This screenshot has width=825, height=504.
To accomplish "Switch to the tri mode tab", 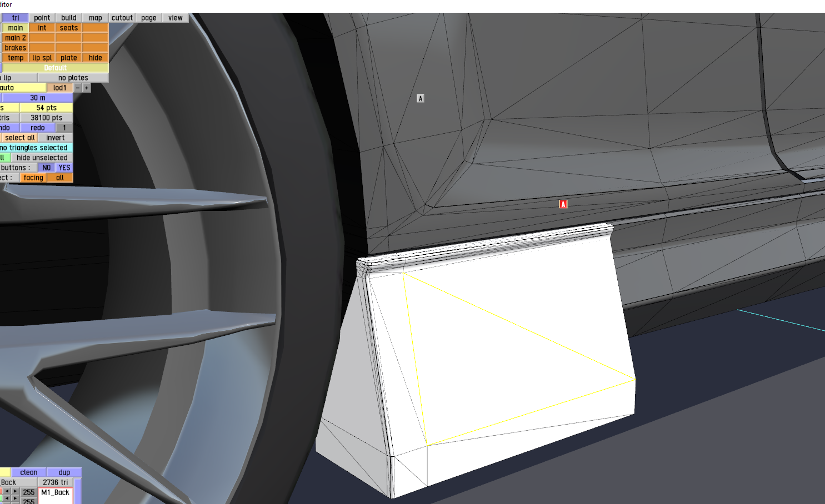I will [x=16, y=18].
